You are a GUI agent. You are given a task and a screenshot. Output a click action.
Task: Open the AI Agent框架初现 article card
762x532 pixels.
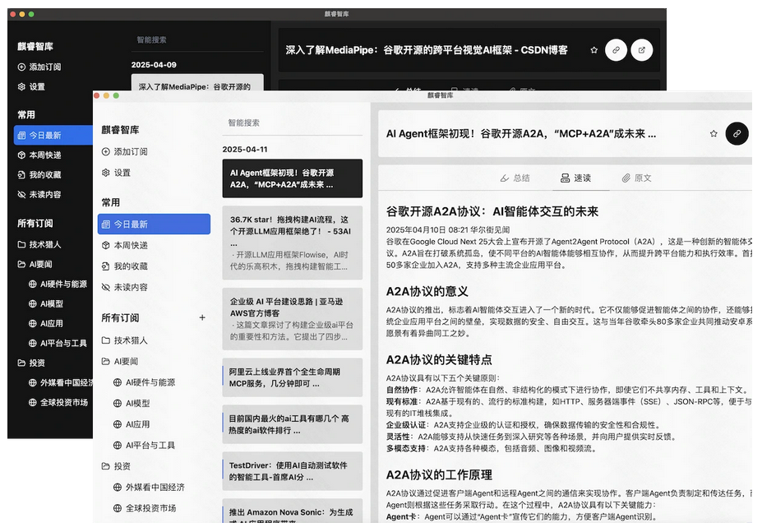pos(292,178)
